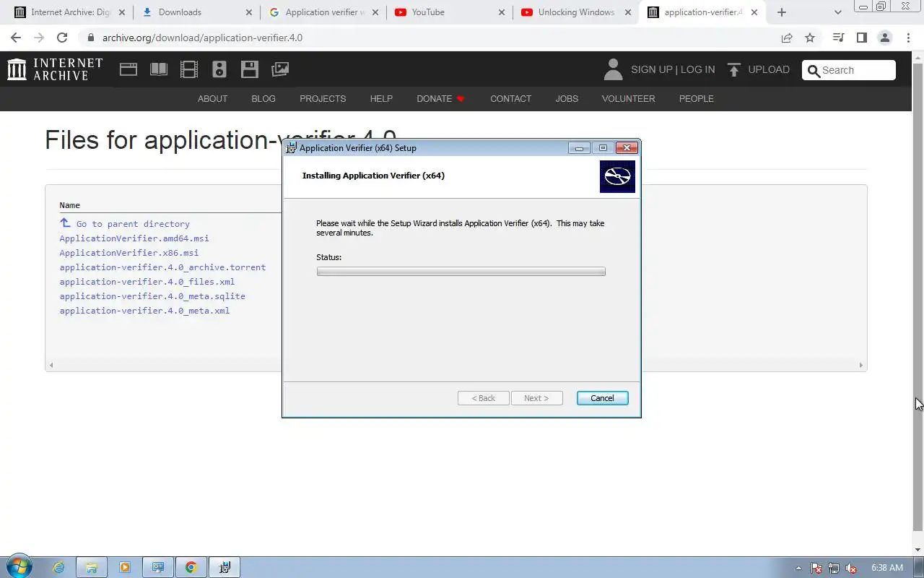Viewport: 924px width, 578px height.
Task: Click Cancel in the Setup wizard
Action: coord(602,398)
